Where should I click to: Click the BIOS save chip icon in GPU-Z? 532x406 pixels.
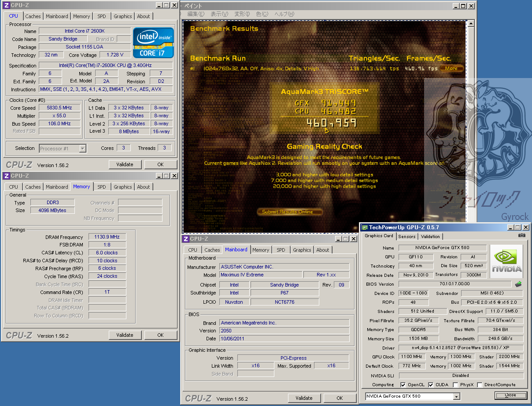point(518,284)
